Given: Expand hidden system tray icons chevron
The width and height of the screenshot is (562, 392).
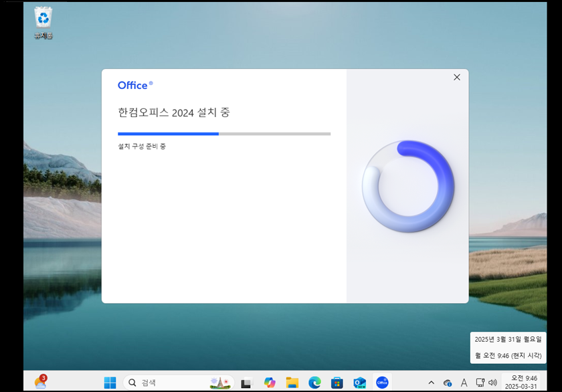Looking at the screenshot, I should 432,383.
